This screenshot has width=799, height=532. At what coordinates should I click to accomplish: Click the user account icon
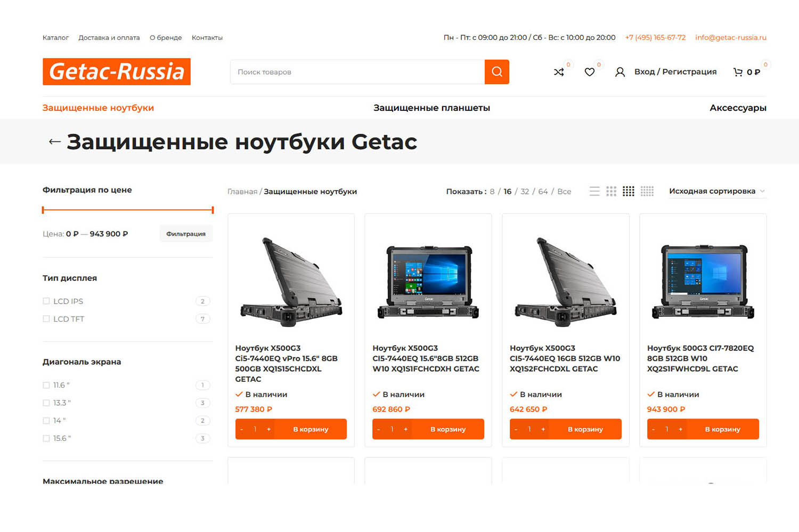(620, 72)
